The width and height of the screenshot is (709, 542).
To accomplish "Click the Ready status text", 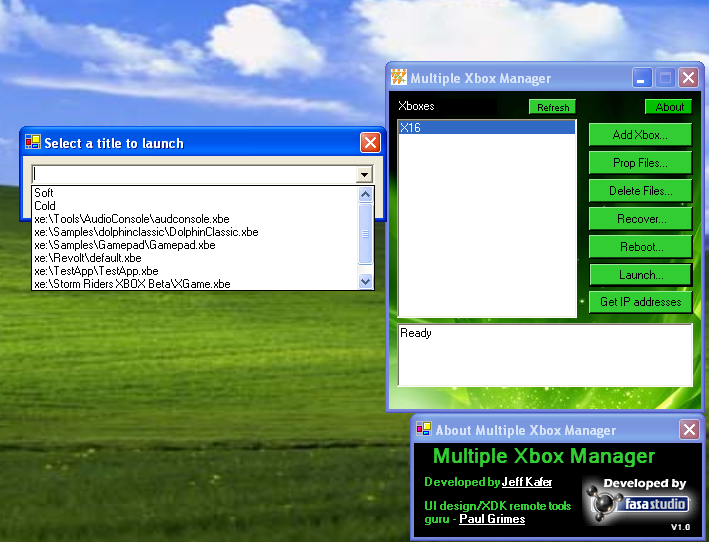I will [416, 333].
